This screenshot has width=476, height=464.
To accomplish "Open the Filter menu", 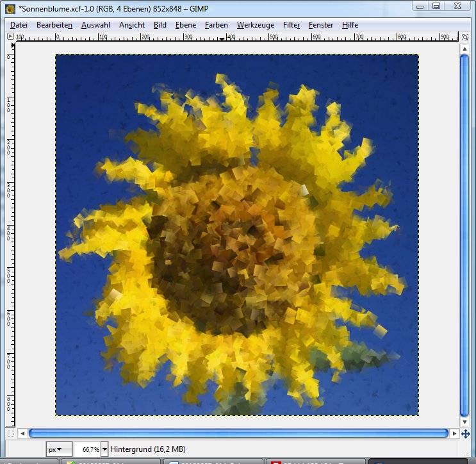I will [x=291, y=25].
